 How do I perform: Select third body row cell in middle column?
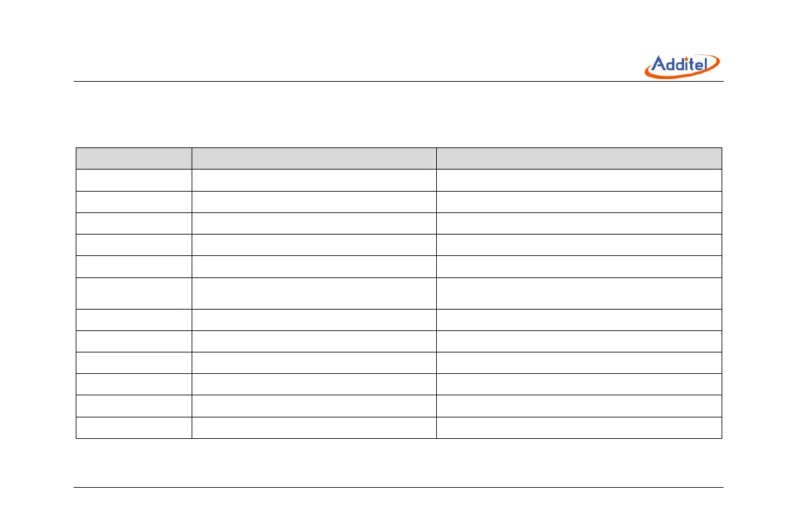coord(314,223)
